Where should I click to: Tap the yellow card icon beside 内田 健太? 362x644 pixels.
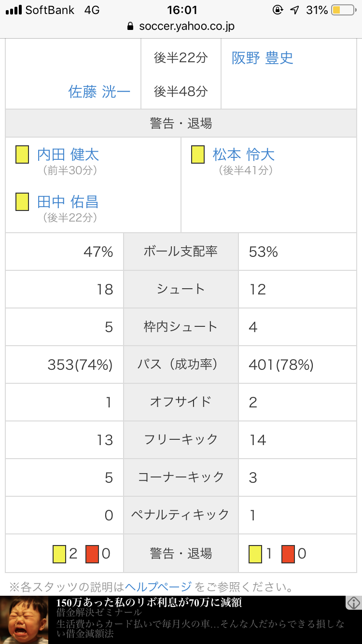tap(22, 154)
